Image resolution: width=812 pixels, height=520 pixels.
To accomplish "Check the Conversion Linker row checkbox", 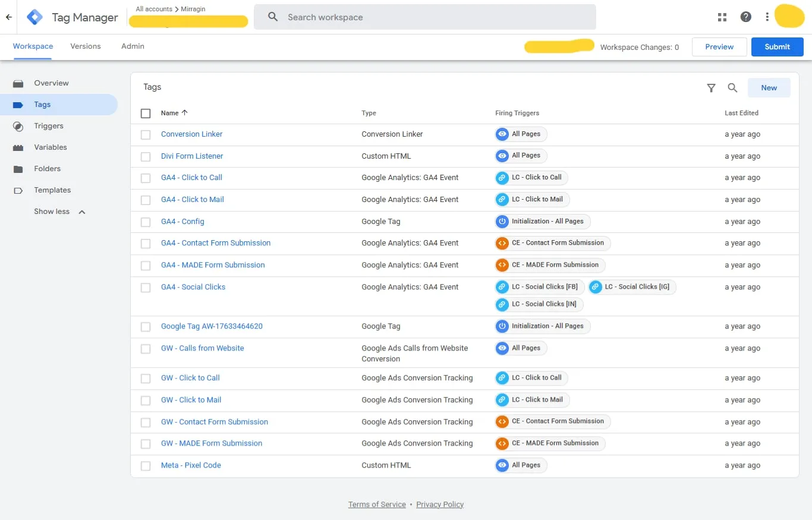I will (x=146, y=135).
